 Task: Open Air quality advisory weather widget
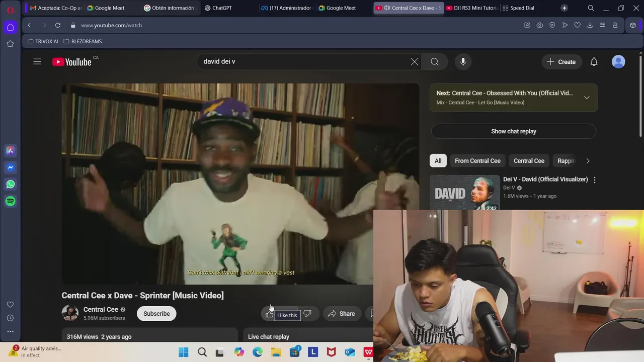pos(34,351)
